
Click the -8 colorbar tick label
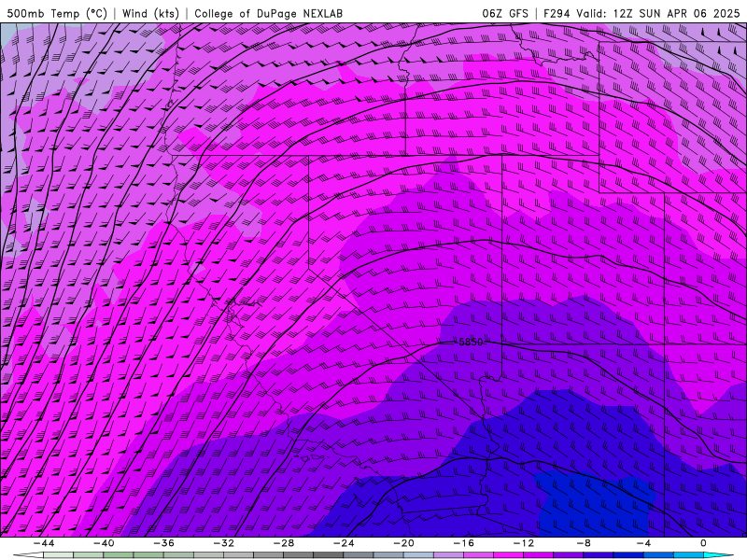[584, 543]
